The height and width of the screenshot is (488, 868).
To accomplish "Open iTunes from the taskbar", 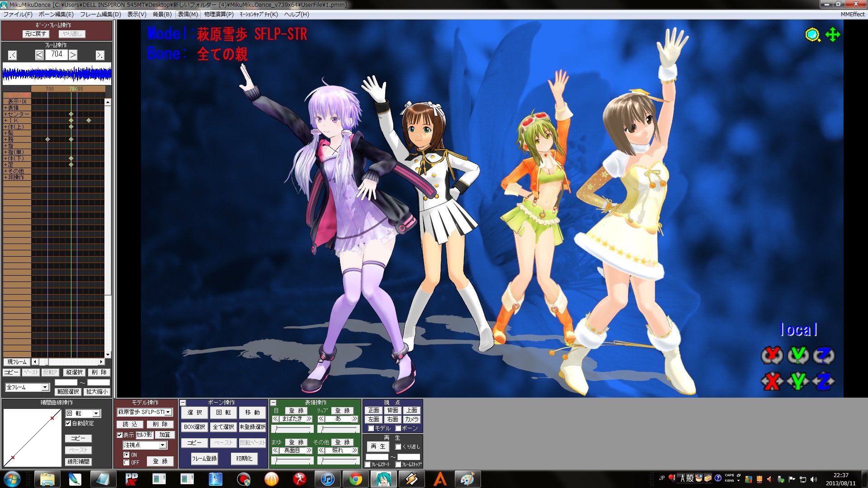I will [x=328, y=479].
